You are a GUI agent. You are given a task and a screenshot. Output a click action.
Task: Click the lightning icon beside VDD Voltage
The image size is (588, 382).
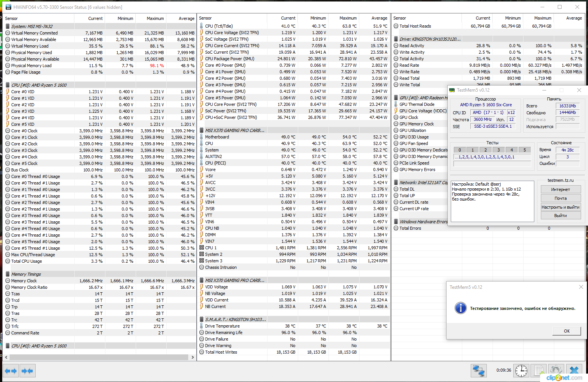(x=202, y=287)
